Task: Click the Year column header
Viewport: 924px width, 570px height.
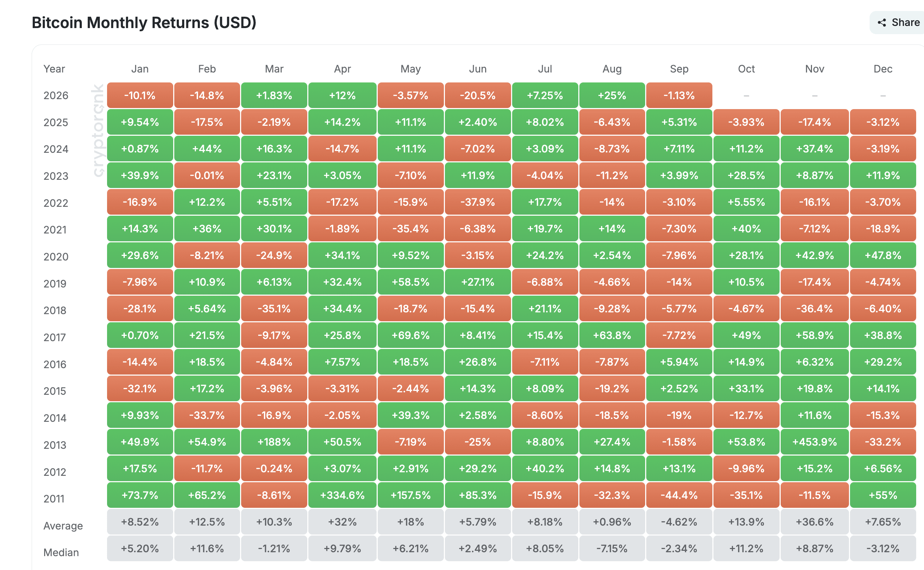Action: 54,69
